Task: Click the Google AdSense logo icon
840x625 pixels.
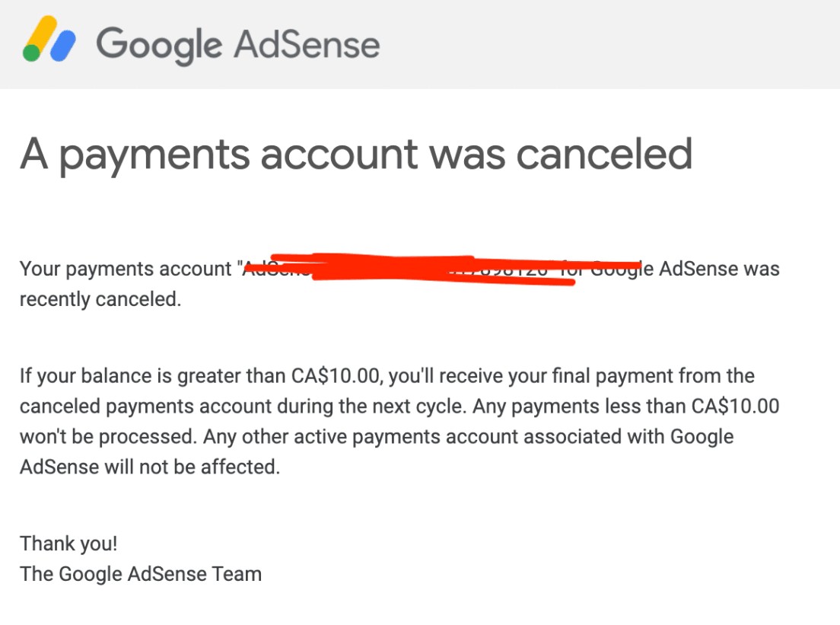Action: point(49,40)
